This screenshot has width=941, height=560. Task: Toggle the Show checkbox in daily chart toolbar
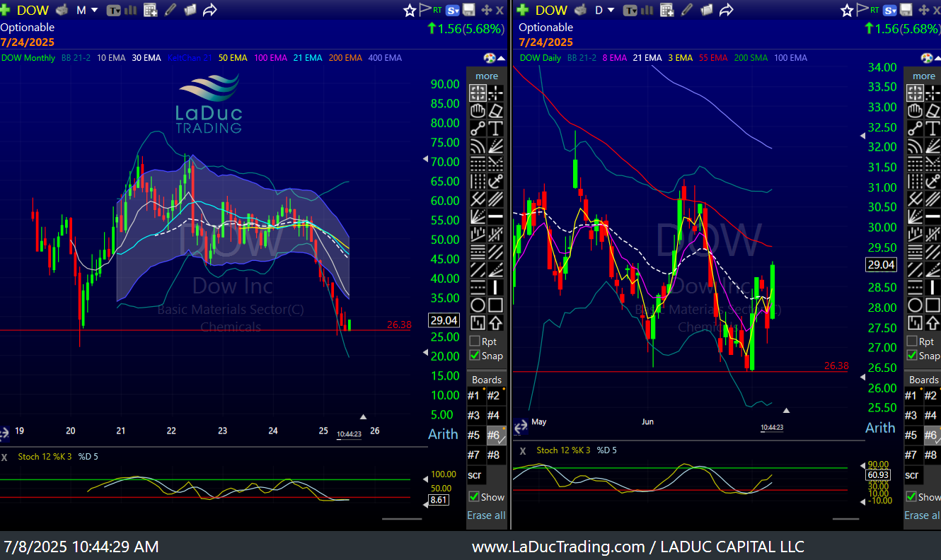click(x=912, y=497)
